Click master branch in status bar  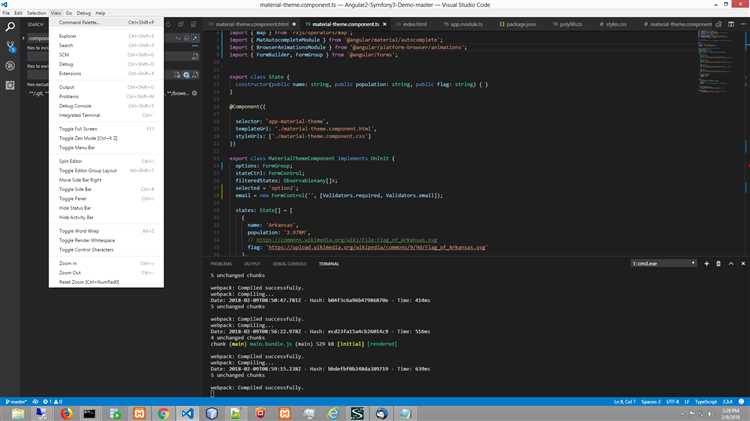pyautogui.click(x=16, y=402)
